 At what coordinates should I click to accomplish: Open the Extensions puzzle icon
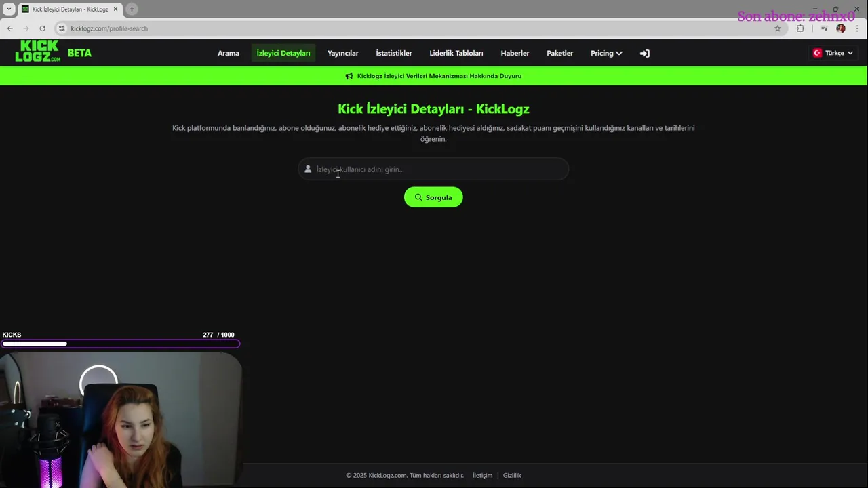tap(801, 28)
